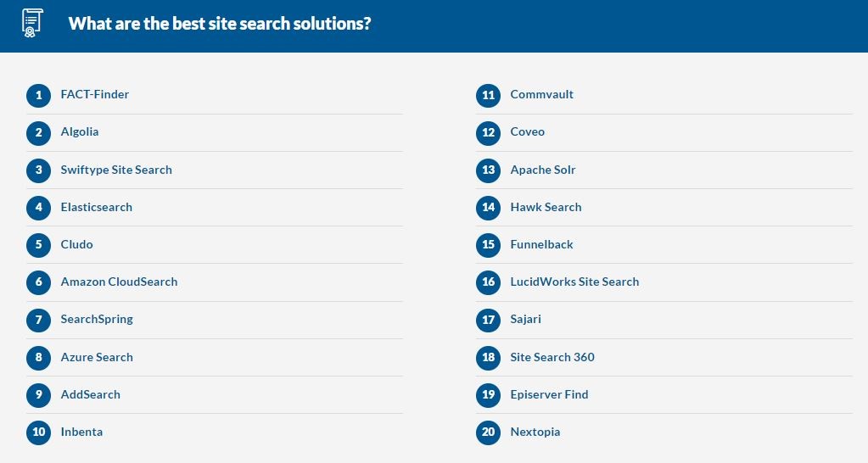Image resolution: width=868 pixels, height=463 pixels.
Task: Open the Coveo link
Action: point(528,131)
